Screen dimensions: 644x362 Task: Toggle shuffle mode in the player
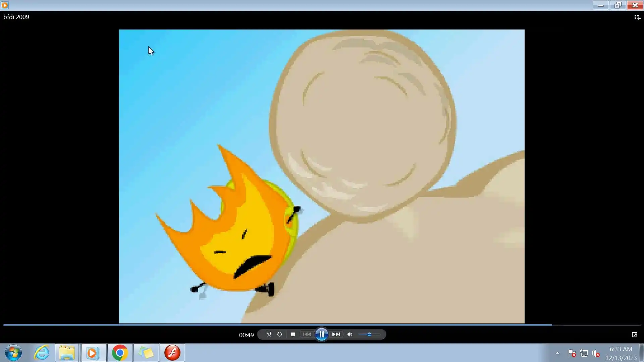pyautogui.click(x=269, y=335)
